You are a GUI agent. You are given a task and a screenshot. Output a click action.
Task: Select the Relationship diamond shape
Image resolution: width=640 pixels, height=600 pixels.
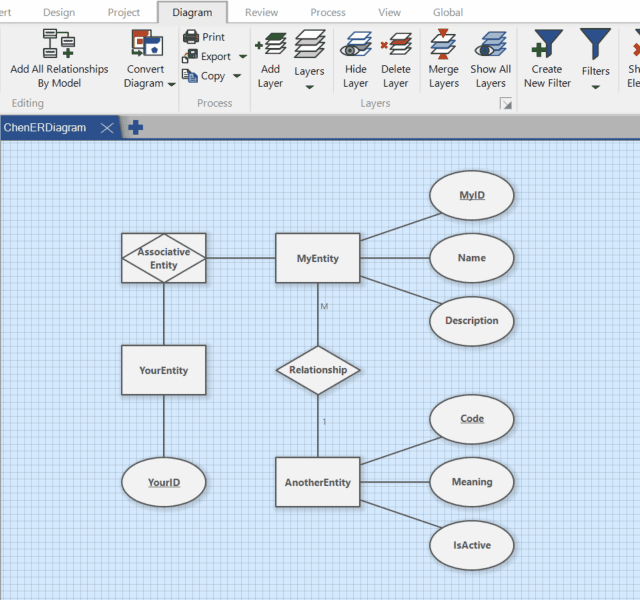(318, 370)
